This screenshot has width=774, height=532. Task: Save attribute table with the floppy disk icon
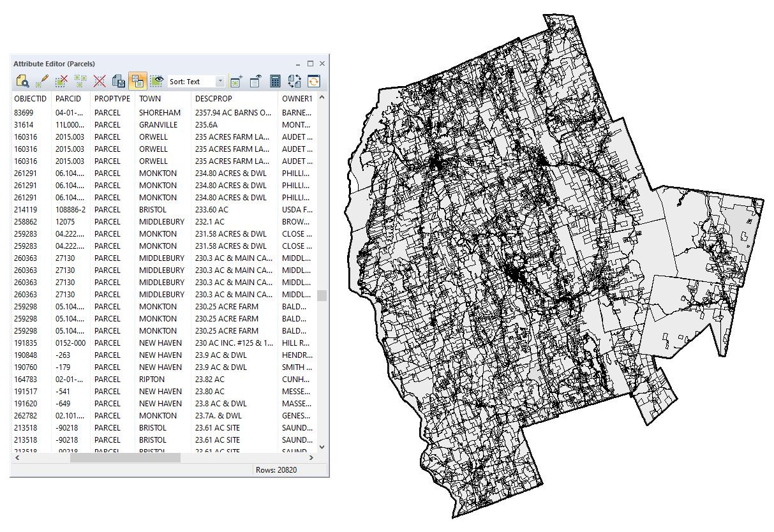tap(119, 81)
